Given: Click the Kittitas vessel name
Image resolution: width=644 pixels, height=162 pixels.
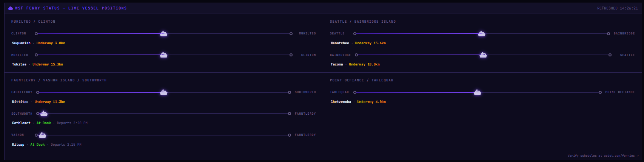Looking at the screenshot, I should tap(20, 102).
